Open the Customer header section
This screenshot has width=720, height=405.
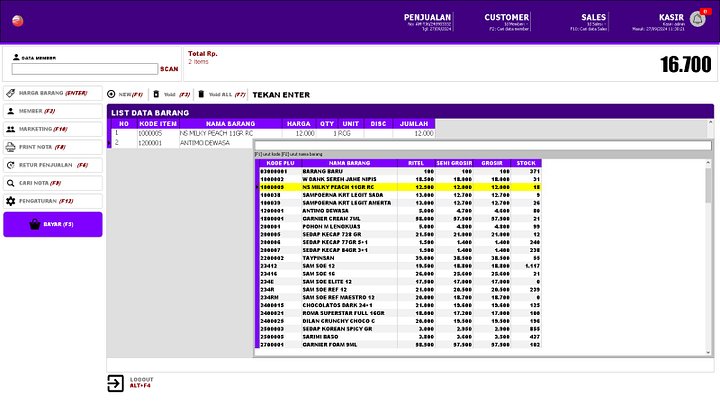pyautogui.click(x=506, y=22)
